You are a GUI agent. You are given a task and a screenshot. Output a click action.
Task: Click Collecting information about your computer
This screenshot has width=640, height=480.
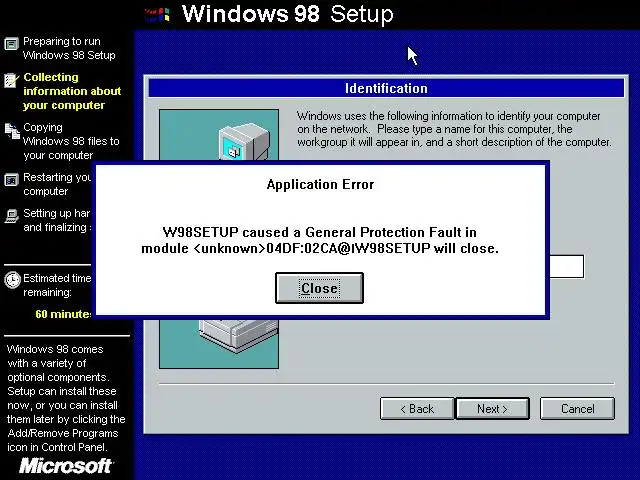click(x=72, y=91)
